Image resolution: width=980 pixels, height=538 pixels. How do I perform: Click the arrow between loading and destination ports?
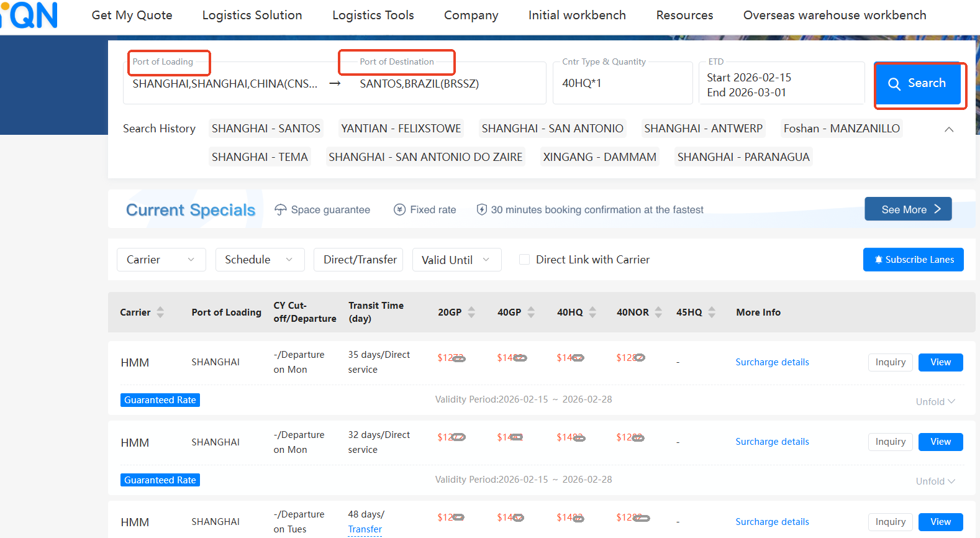point(335,84)
